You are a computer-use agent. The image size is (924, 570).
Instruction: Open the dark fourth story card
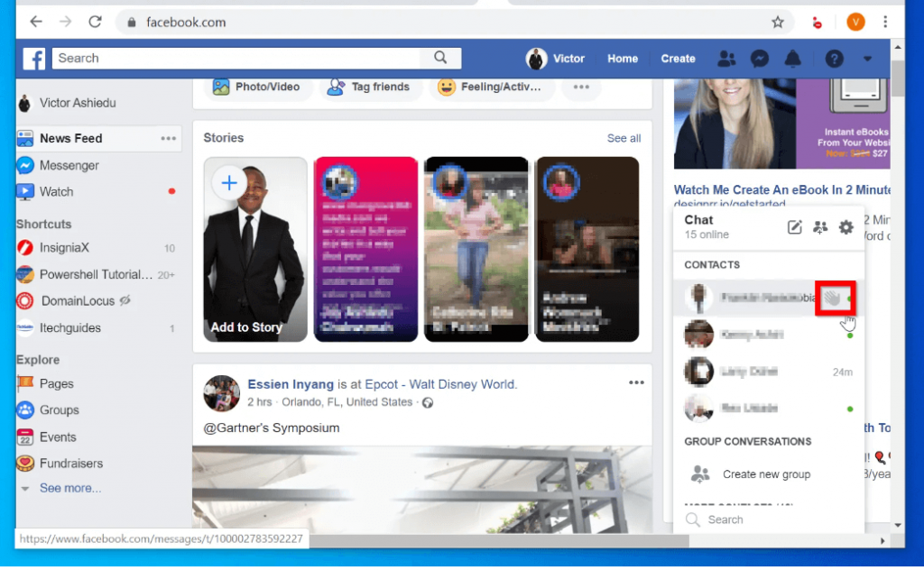click(x=587, y=249)
